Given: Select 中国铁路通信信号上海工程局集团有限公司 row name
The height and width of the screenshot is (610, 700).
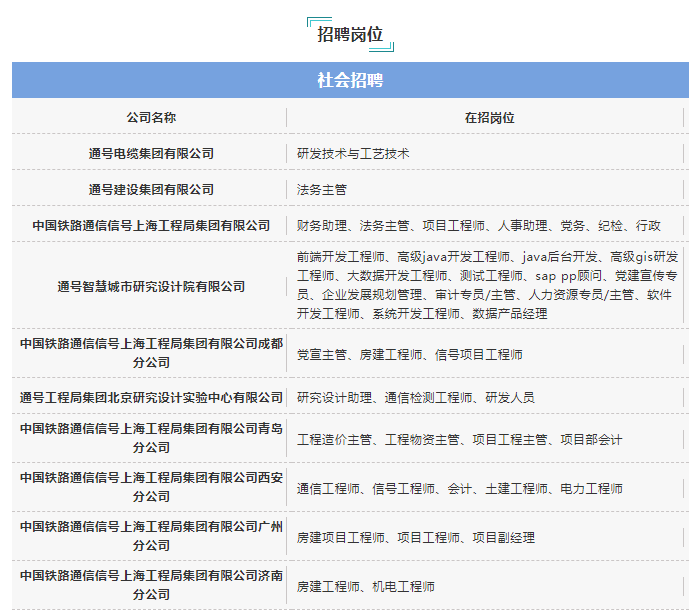Looking at the screenshot, I should pos(151,226).
